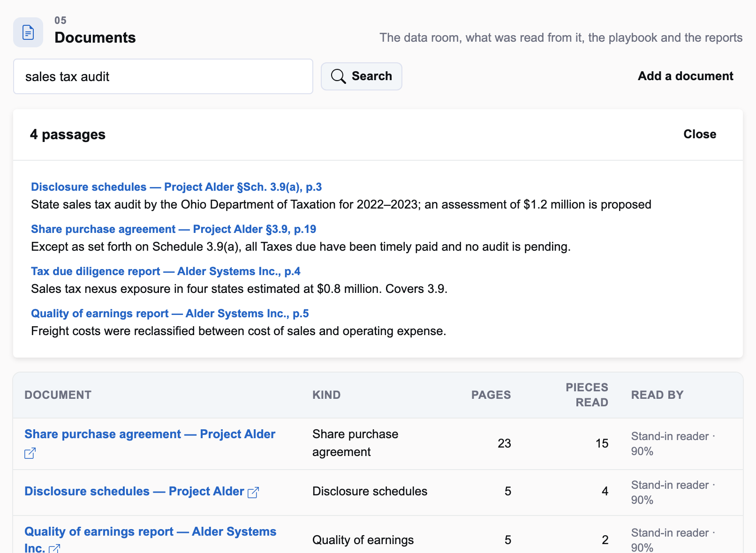Select the 'Freight costs were reclassified' passage text
This screenshot has height=553, width=756.
coord(238,331)
